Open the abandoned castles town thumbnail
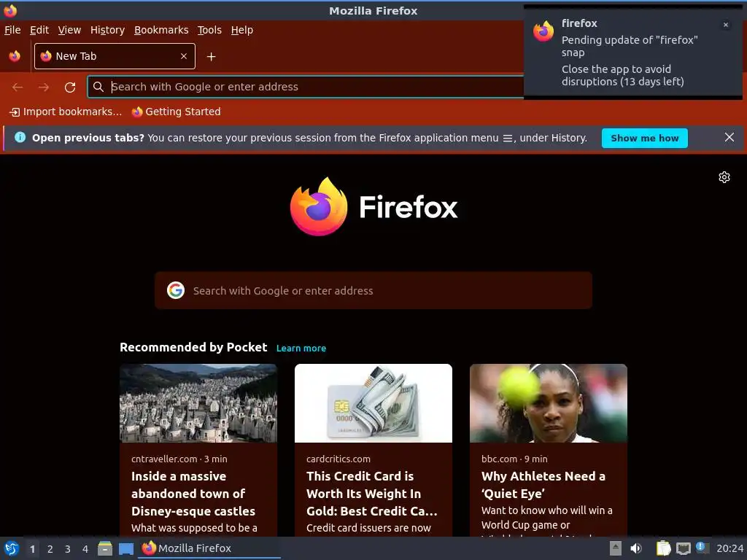This screenshot has width=747, height=560. (198, 403)
